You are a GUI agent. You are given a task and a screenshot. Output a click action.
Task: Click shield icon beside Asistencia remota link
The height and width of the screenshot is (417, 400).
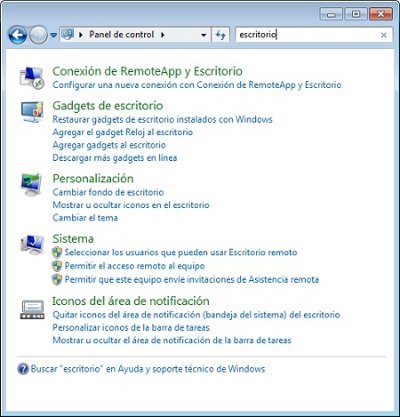coord(57,279)
